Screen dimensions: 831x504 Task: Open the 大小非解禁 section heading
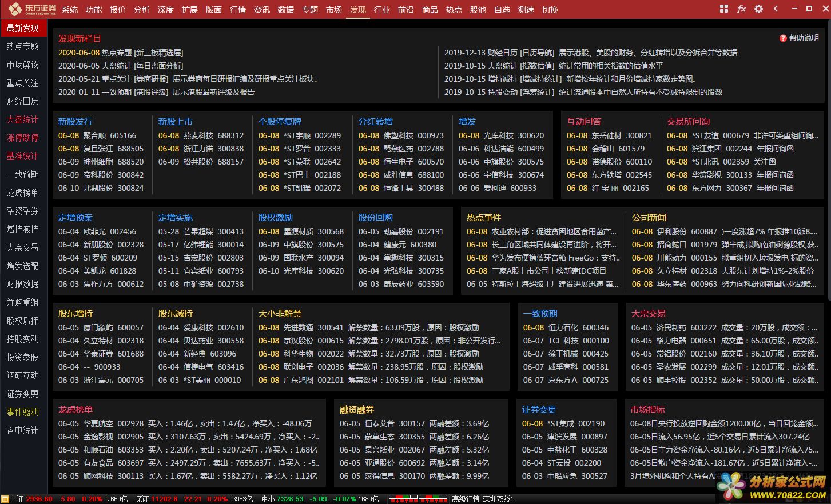(280, 314)
